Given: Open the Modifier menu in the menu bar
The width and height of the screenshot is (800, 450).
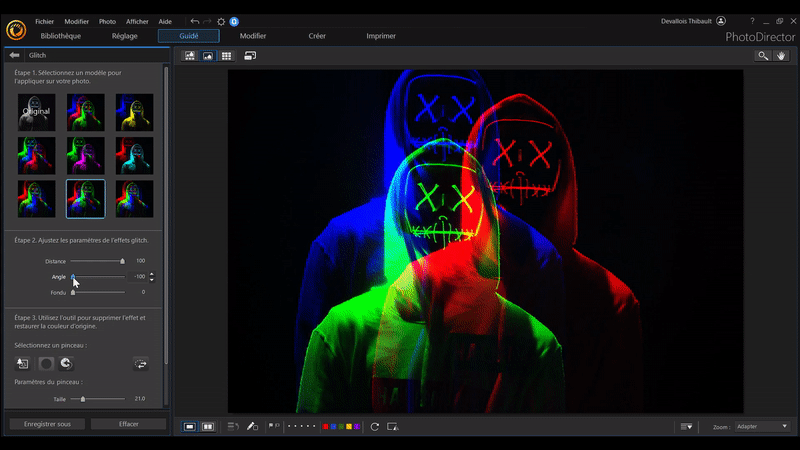Looking at the screenshot, I should (77, 21).
